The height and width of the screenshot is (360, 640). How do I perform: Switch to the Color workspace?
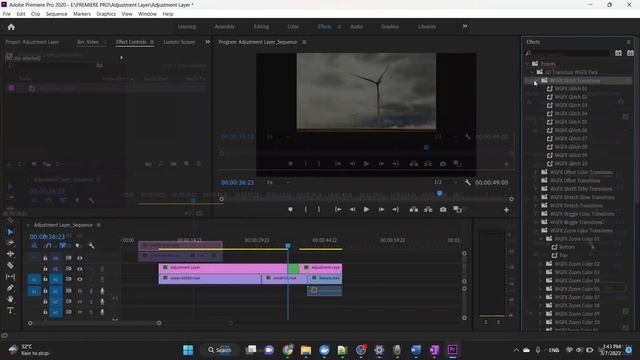(293, 27)
